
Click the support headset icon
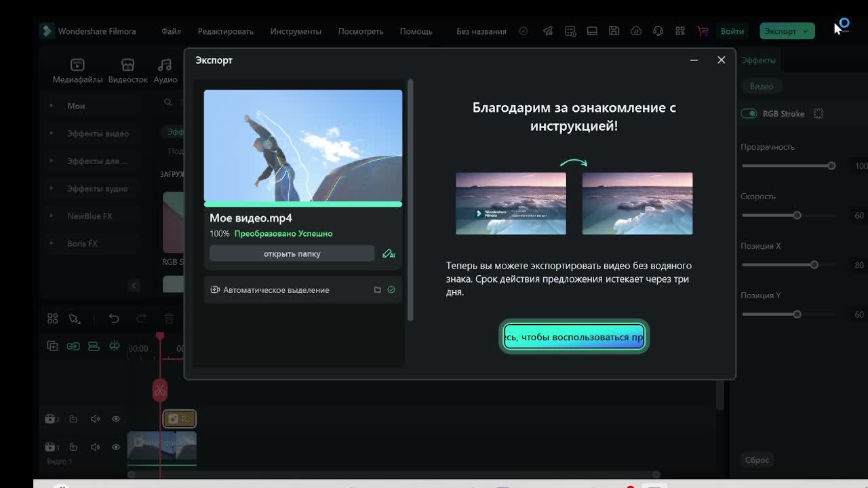(x=658, y=31)
